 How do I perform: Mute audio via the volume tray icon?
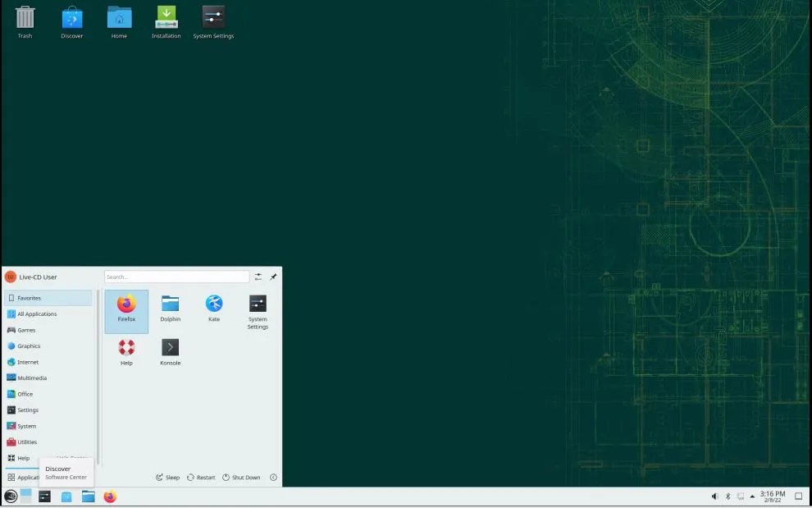point(713,496)
